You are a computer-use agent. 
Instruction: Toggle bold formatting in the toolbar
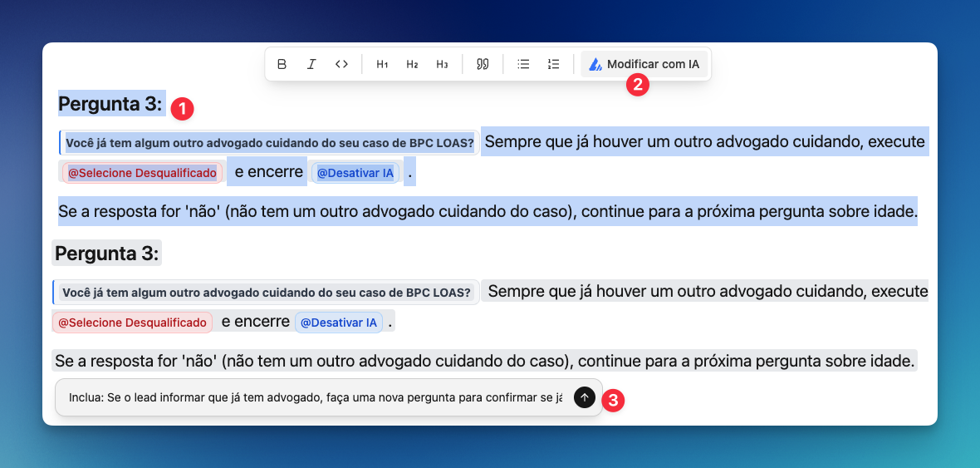282,64
